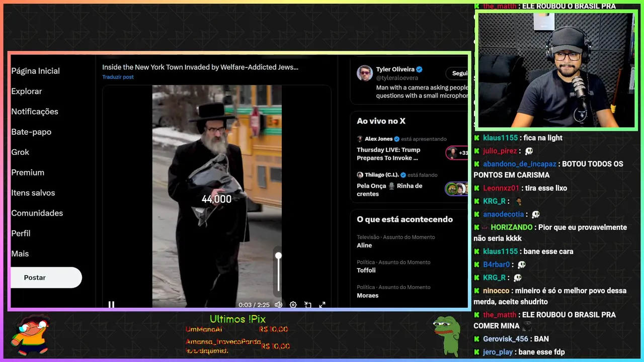Click chat username julio_pirez
The height and width of the screenshot is (362, 644).
(500, 151)
